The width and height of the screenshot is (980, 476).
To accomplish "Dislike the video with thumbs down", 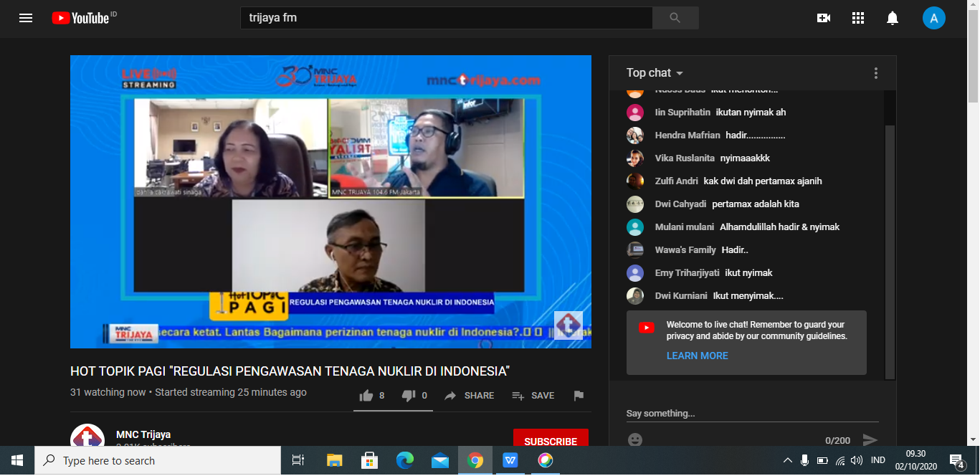I will [409, 396].
